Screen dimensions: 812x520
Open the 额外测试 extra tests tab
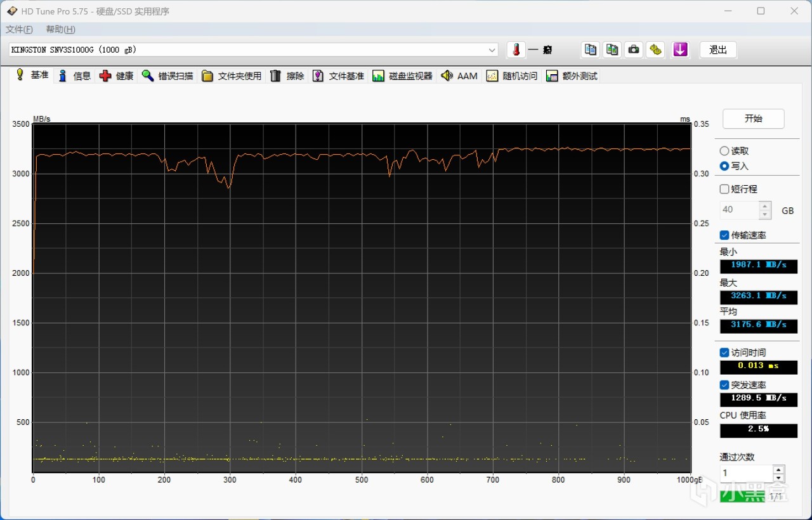(572, 76)
